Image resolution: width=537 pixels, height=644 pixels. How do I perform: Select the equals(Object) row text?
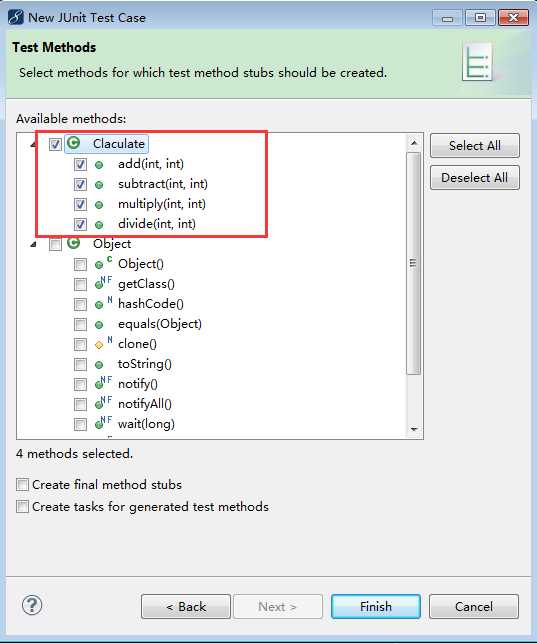pos(160,324)
